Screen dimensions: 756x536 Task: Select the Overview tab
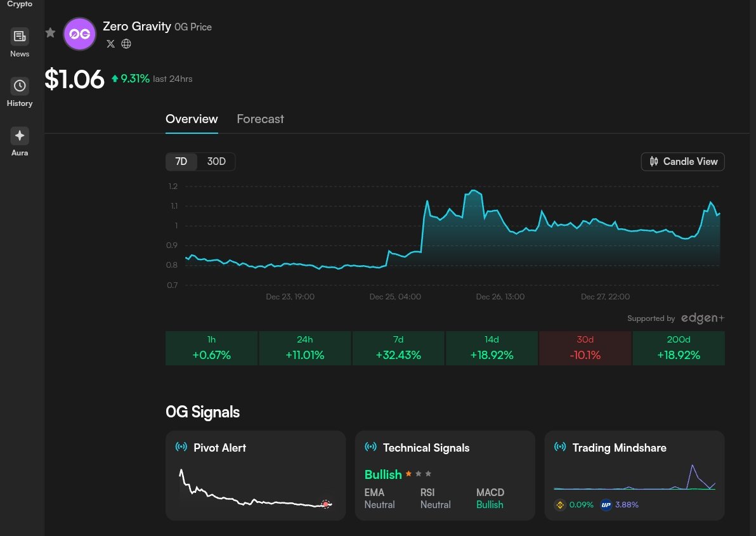pyautogui.click(x=192, y=119)
